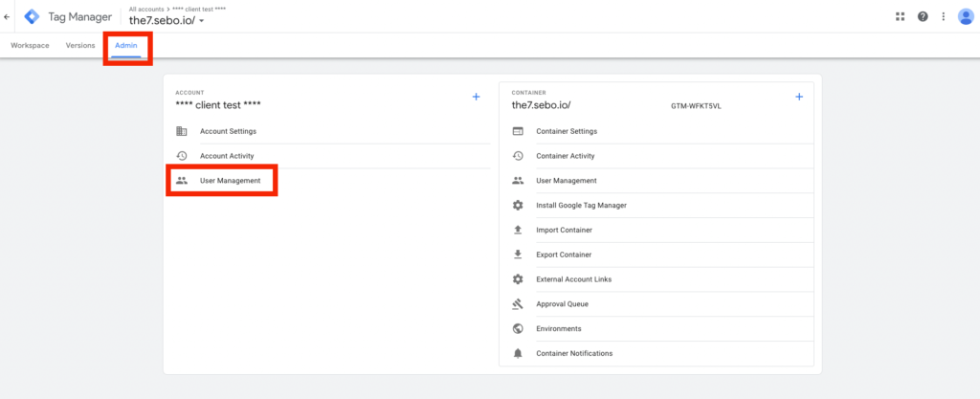This screenshot has height=399, width=980.
Task: Switch to the Admin tab
Action: pyautogui.click(x=126, y=46)
